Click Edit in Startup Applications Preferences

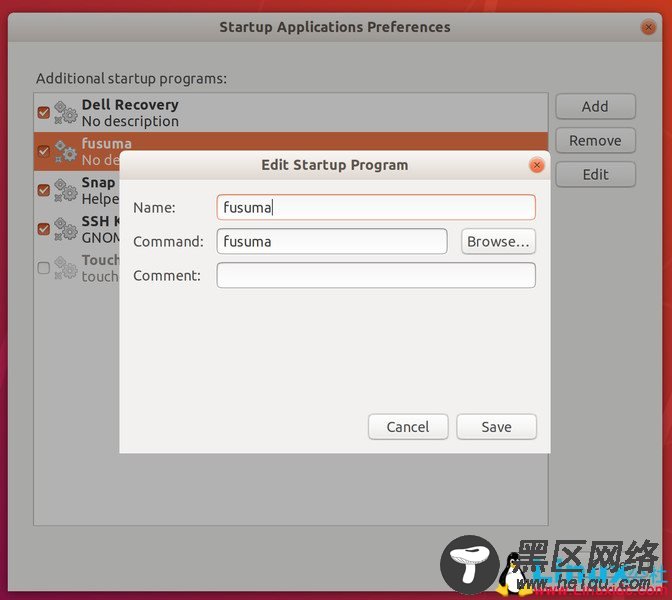coord(595,174)
